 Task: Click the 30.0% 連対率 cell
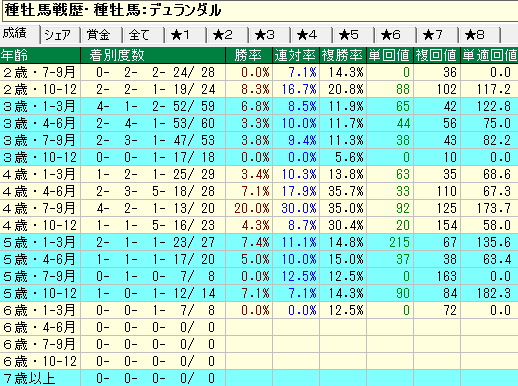click(x=296, y=208)
